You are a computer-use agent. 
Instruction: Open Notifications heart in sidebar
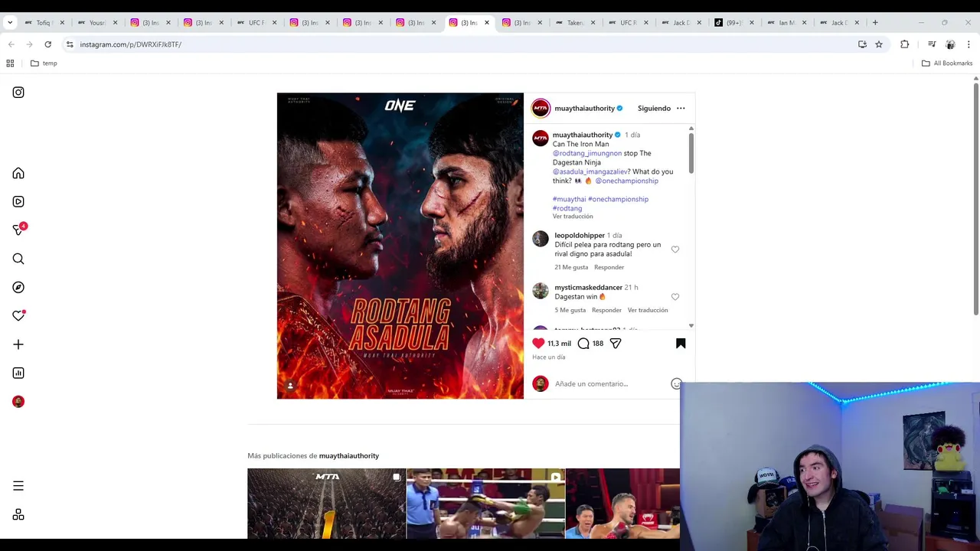coord(18,315)
